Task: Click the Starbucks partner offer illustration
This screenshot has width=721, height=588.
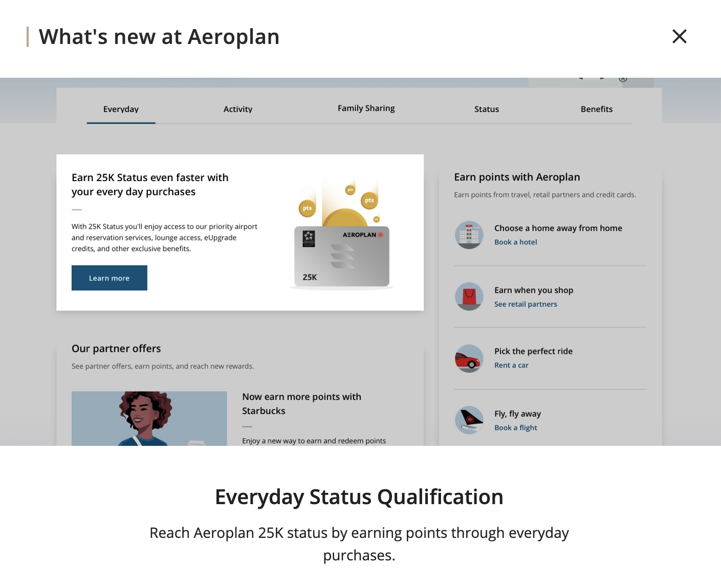Action: 149,418
